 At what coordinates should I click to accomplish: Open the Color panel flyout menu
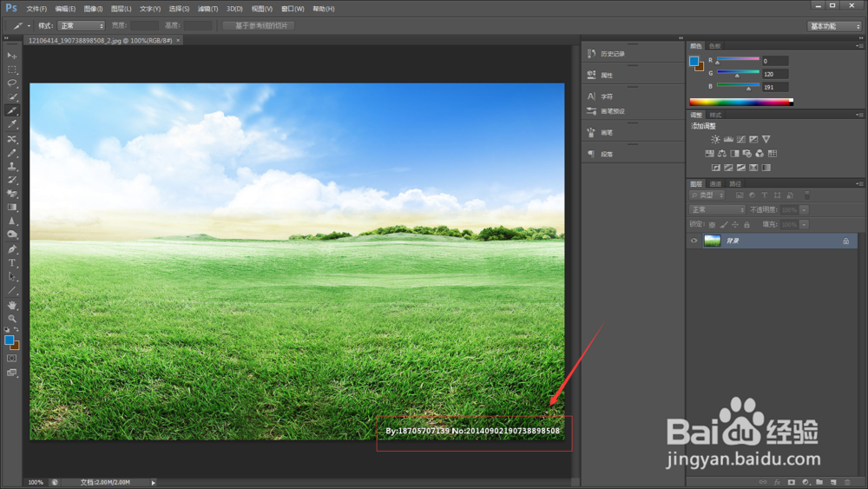[x=859, y=46]
